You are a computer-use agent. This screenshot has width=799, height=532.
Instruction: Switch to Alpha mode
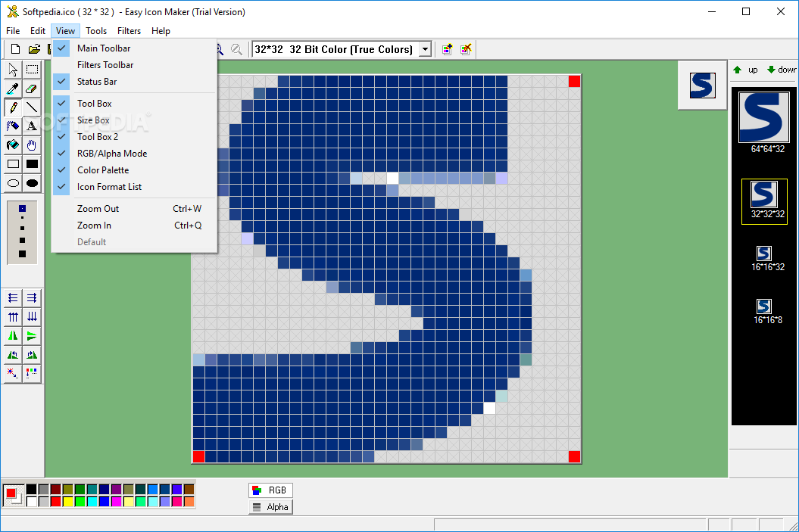pos(270,507)
